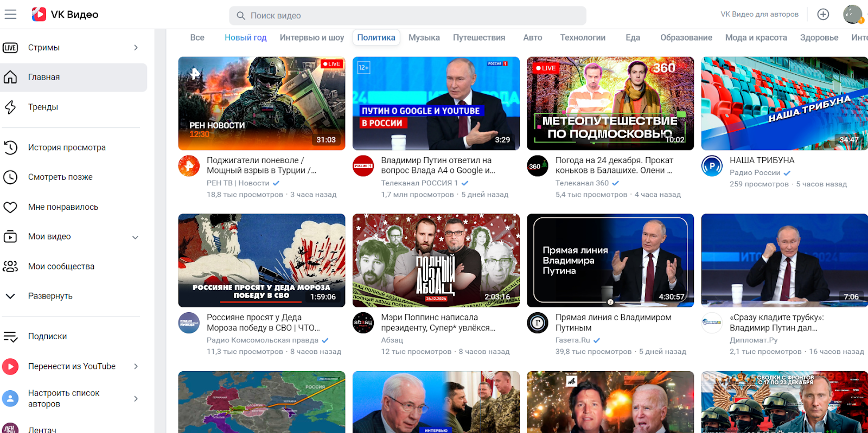Select the Технологии category tab
Viewport: 868px width, 433px height.
pyautogui.click(x=583, y=37)
